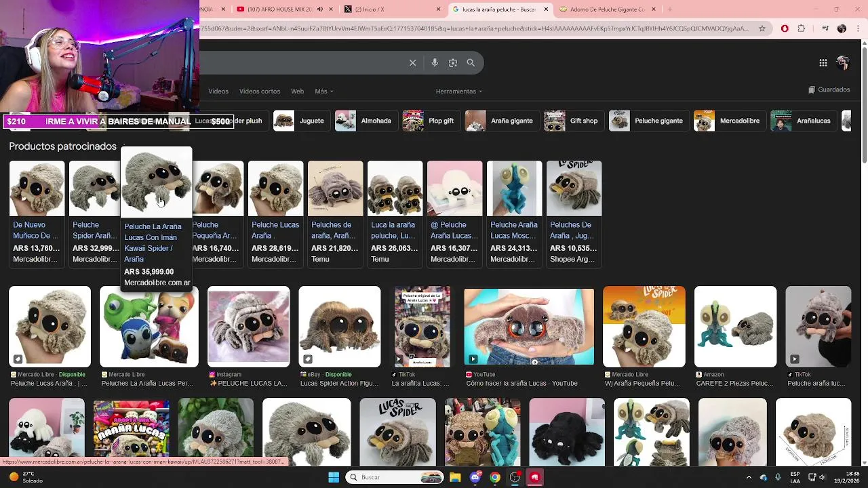This screenshot has height=488, width=868.
Task: Open Chrome from the taskbar
Action: tap(495, 477)
